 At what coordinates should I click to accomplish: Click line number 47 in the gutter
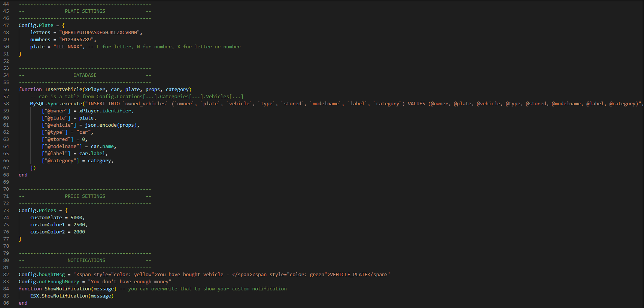click(6, 25)
